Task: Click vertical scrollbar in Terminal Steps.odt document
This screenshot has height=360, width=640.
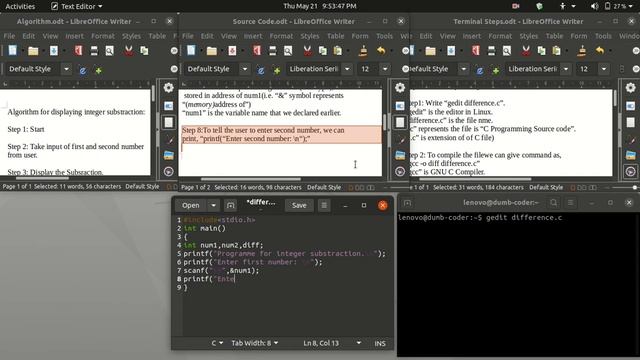Action: click(616, 98)
